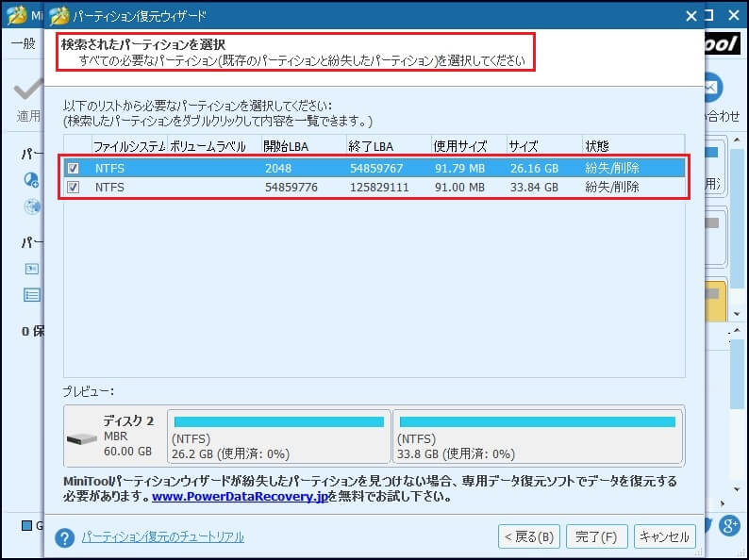Click the 91.00 MB used size cell

click(459, 188)
